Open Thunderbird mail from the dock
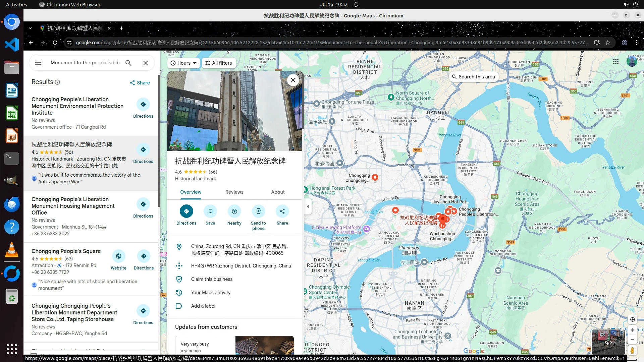 click(12, 204)
